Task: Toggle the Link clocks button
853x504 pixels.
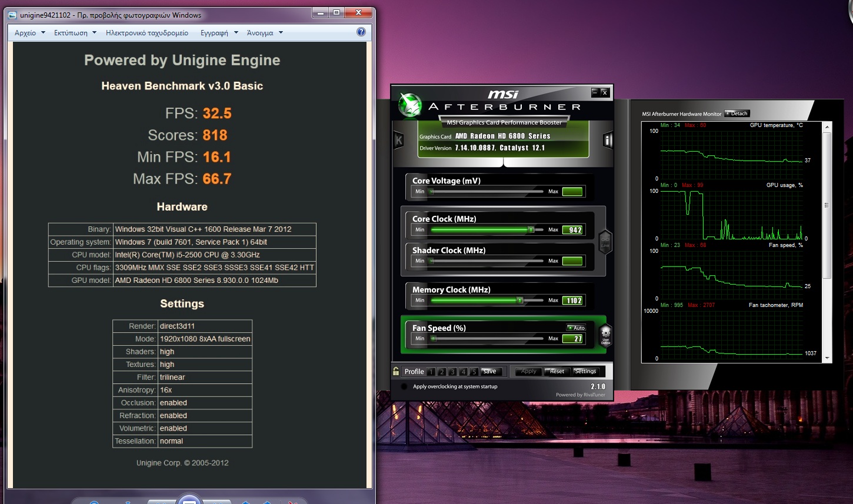Action: pos(605,242)
